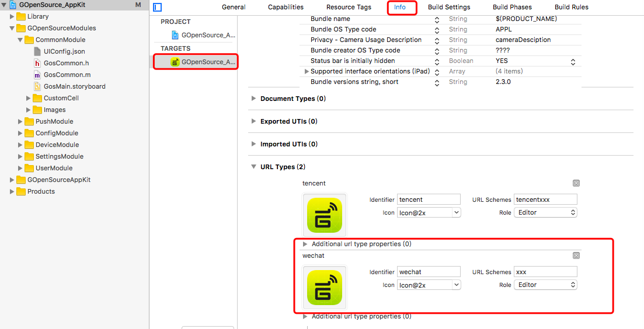
Task: Collapse the URL Types section
Action: 253,167
